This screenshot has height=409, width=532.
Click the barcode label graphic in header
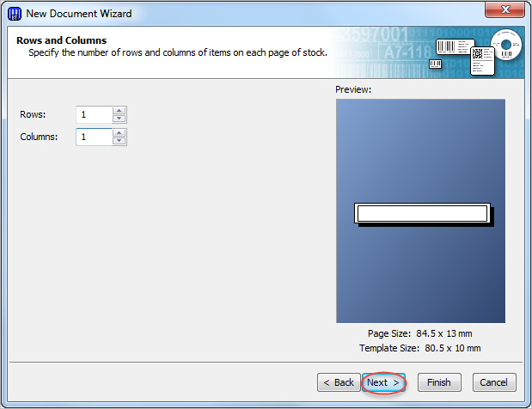pos(455,47)
